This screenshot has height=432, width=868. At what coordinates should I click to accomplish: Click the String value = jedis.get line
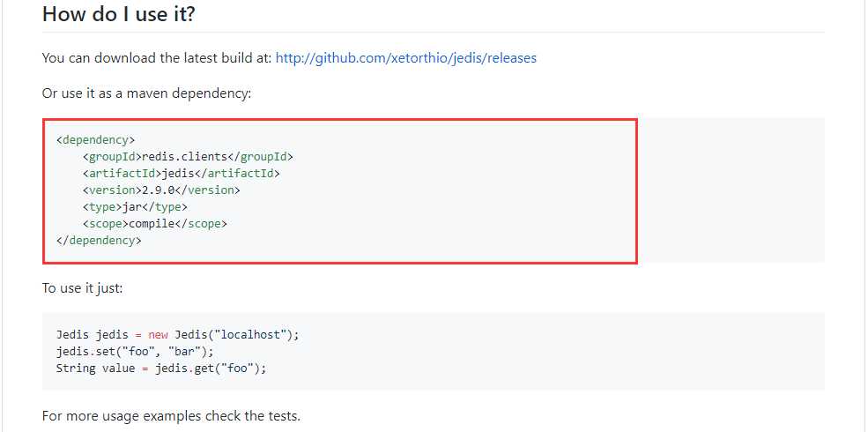160,368
